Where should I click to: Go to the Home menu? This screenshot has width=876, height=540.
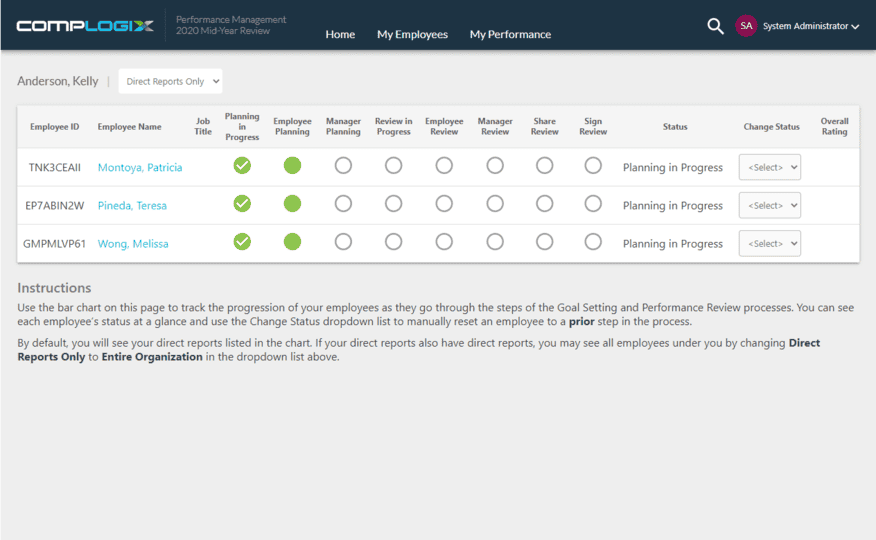(340, 35)
